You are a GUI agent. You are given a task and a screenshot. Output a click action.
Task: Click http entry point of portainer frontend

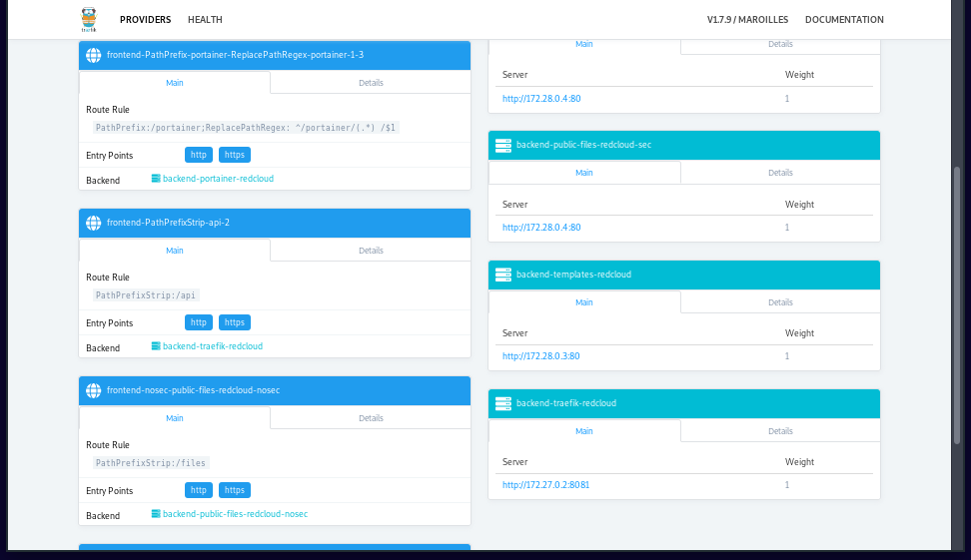[x=199, y=155]
